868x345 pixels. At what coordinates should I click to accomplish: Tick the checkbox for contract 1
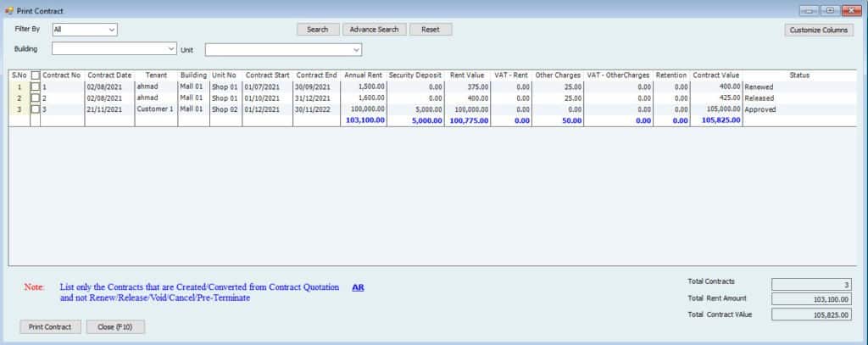(x=36, y=86)
